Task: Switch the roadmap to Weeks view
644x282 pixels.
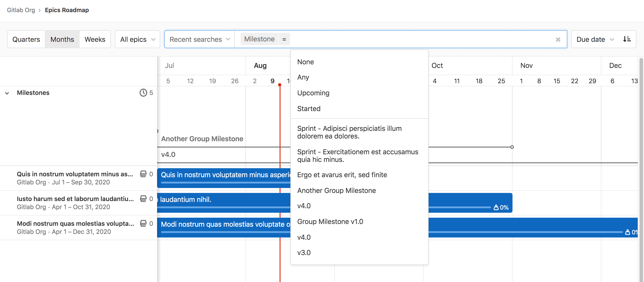Action: pos(95,39)
